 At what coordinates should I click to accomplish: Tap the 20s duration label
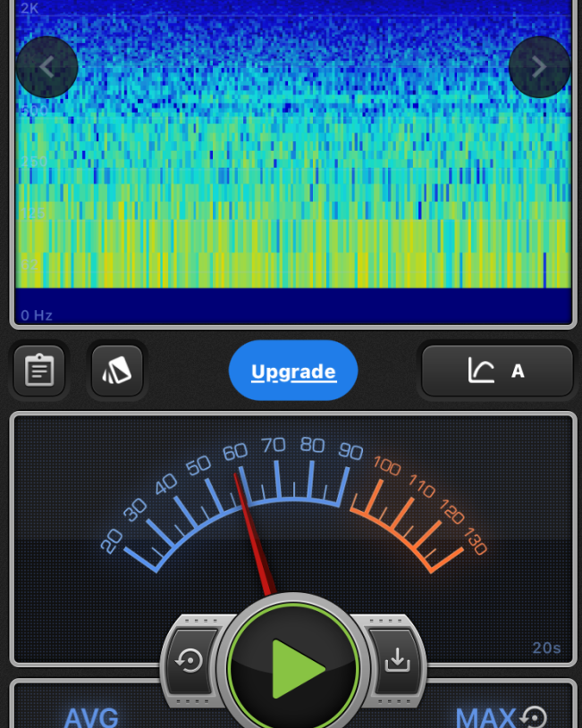pyautogui.click(x=546, y=649)
